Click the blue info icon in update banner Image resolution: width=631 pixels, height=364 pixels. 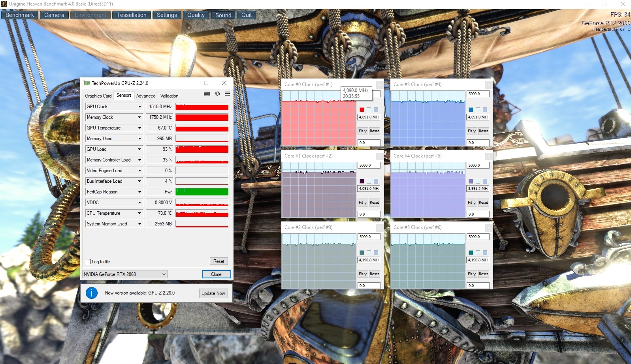point(92,293)
